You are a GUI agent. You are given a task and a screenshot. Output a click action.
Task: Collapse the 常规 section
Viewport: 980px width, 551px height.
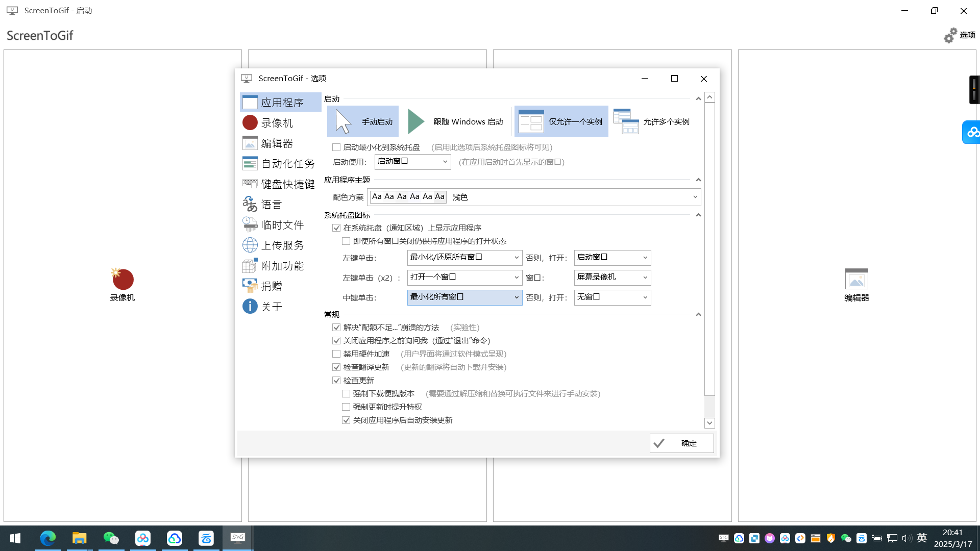(698, 315)
